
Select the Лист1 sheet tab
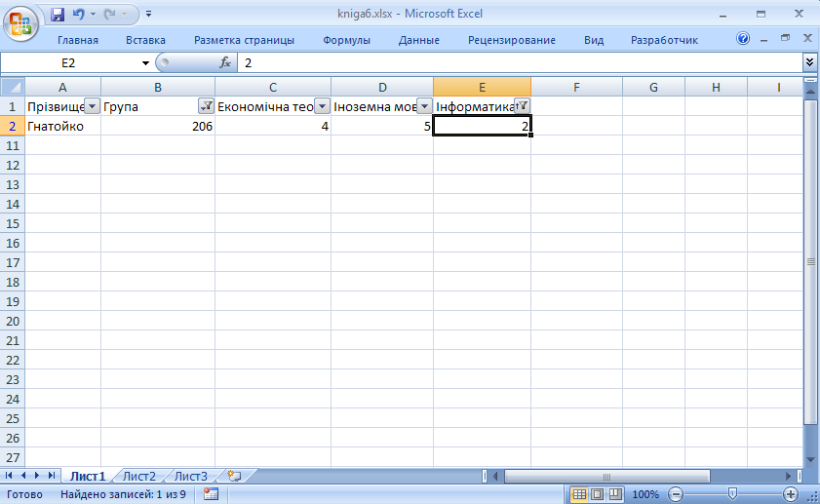point(88,477)
